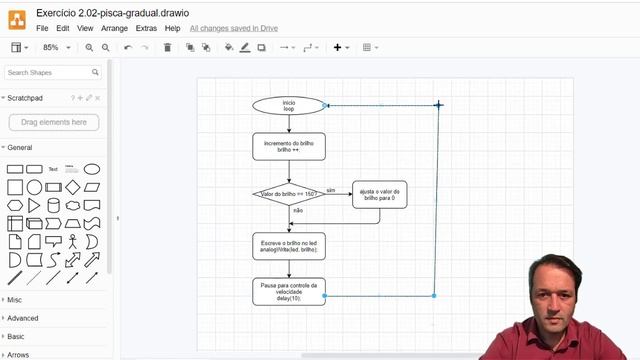Close the Scratchpad panel x
The image size is (640, 360).
tap(98, 98)
